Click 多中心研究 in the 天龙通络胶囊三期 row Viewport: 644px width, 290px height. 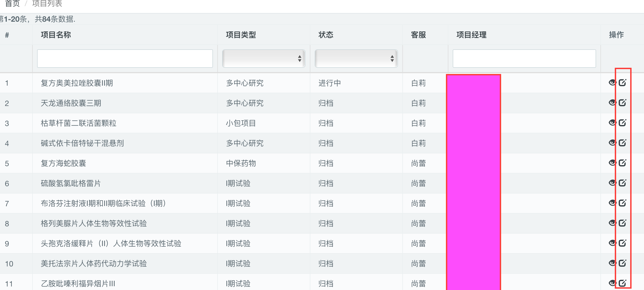click(x=245, y=103)
